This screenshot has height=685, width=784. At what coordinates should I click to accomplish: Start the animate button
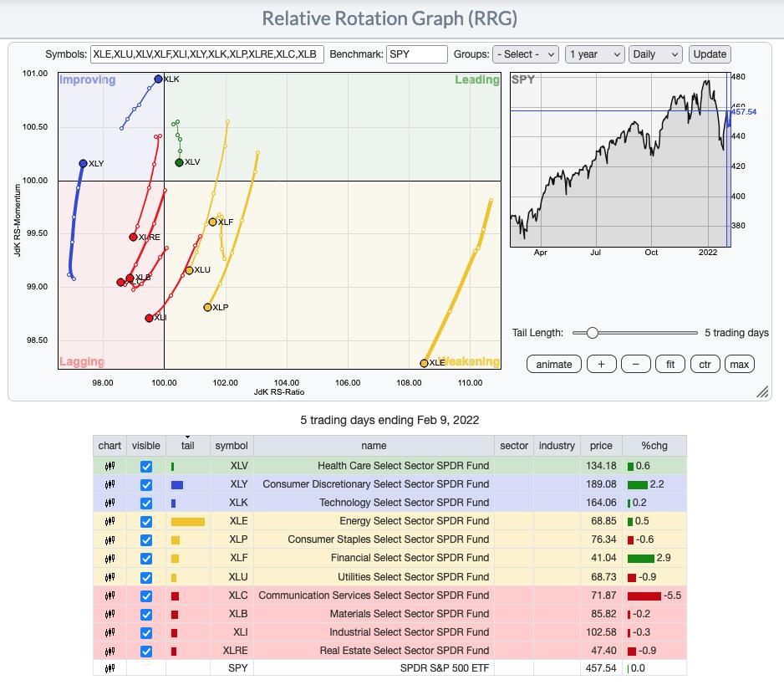[x=554, y=365]
